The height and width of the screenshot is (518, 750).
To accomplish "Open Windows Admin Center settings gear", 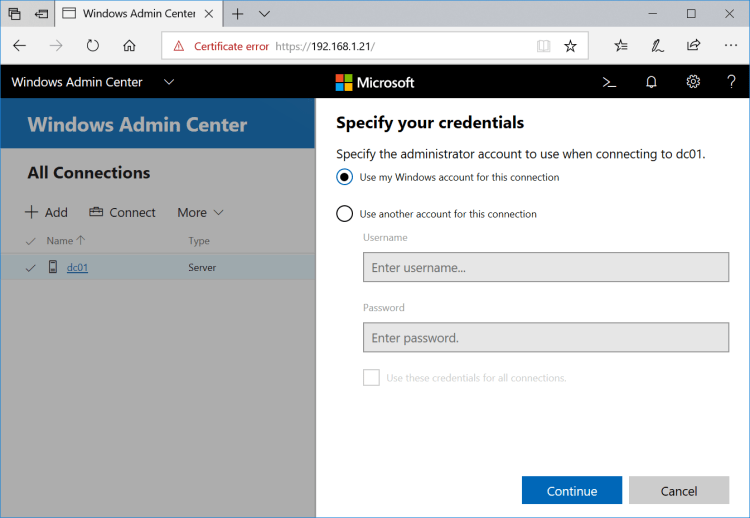I will pos(693,82).
